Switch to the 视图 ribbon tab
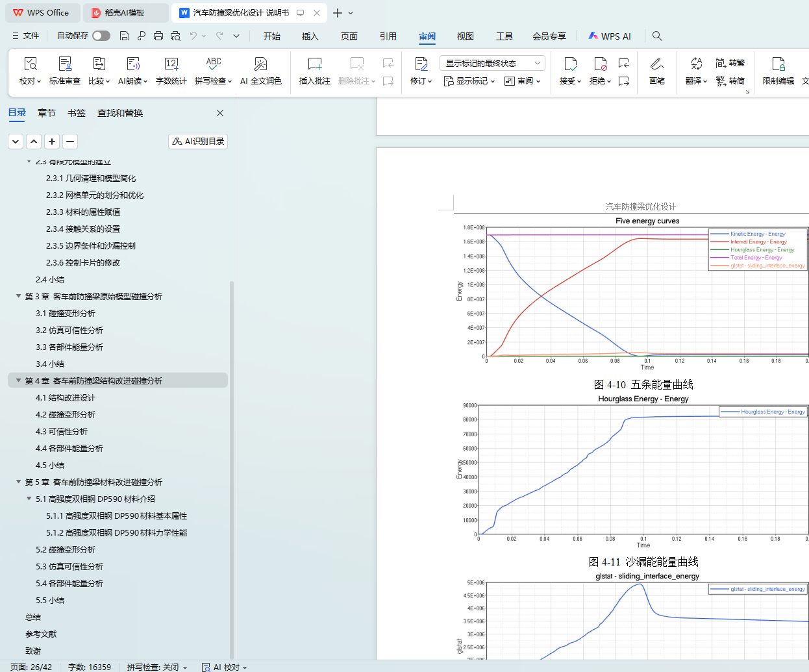Image resolution: width=809 pixels, height=672 pixels. coord(465,36)
